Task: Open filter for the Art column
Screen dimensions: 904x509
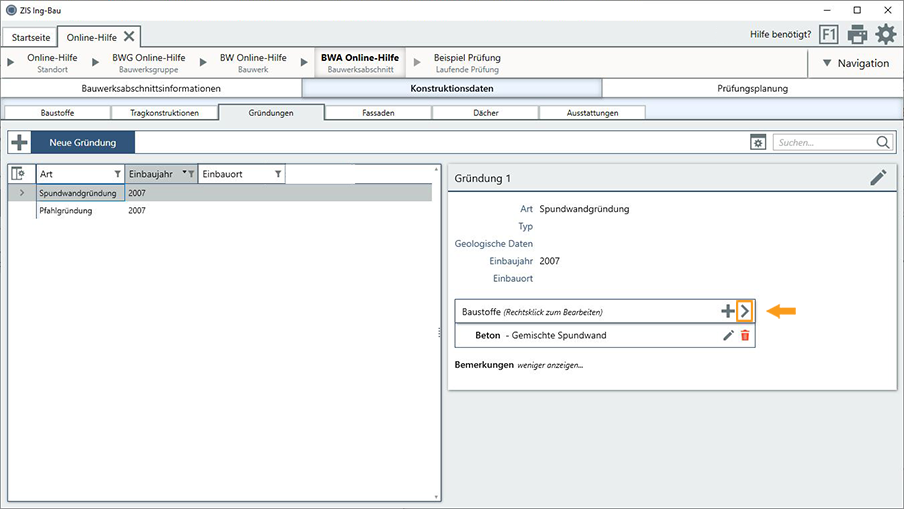Action: click(117, 174)
